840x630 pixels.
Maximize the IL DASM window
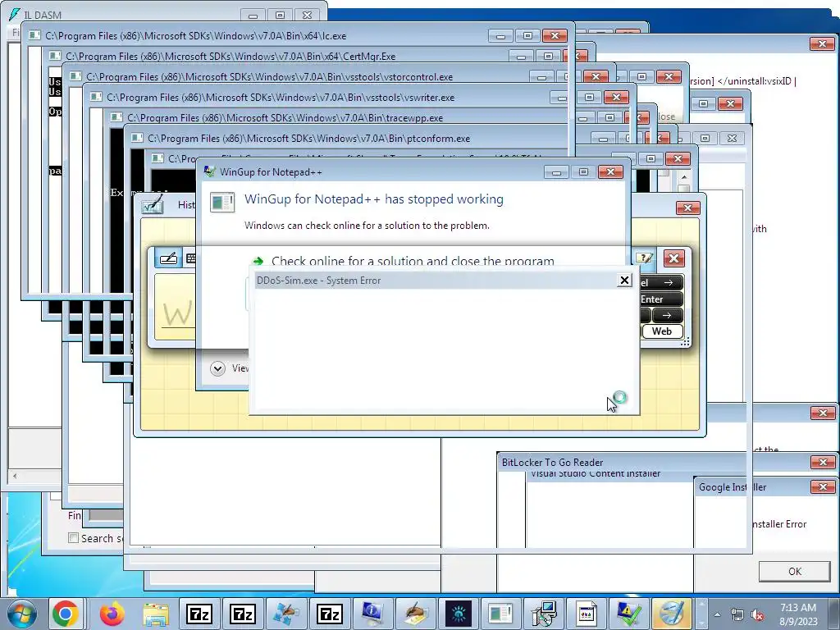point(280,15)
